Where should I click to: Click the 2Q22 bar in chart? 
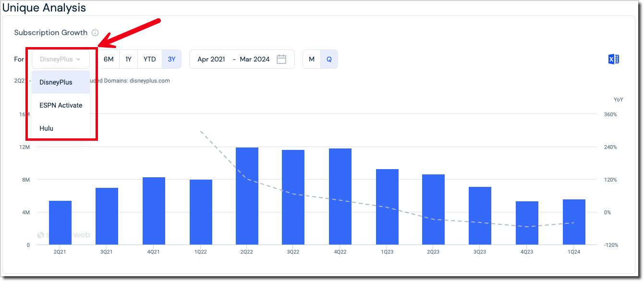click(247, 196)
